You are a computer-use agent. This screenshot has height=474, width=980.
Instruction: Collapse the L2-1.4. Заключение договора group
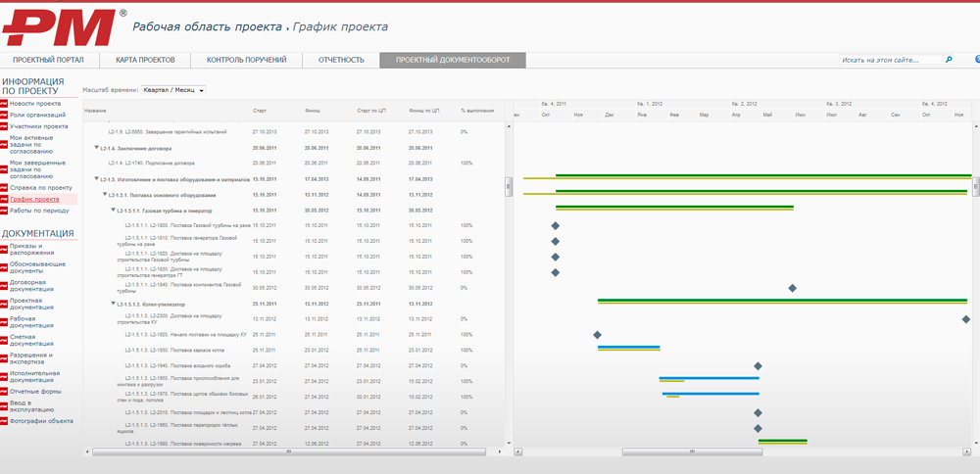coord(97,148)
